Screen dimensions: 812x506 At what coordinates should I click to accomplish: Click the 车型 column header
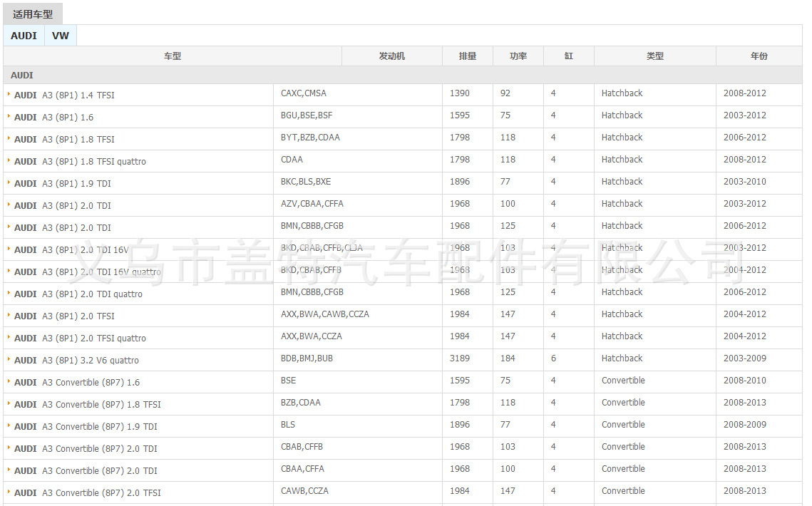pyautogui.click(x=173, y=56)
